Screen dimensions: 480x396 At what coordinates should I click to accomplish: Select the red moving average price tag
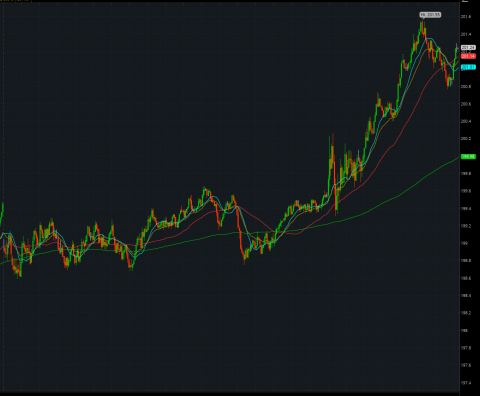click(468, 56)
